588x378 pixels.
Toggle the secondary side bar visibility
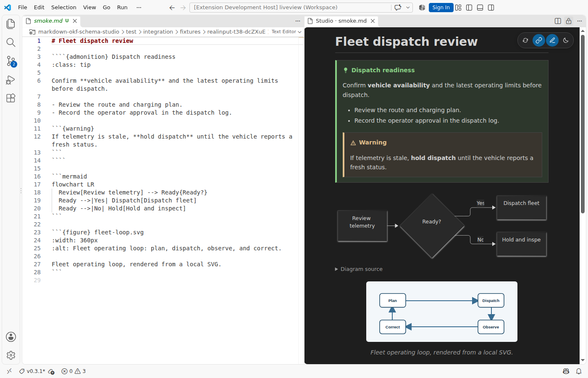pyautogui.click(x=491, y=8)
